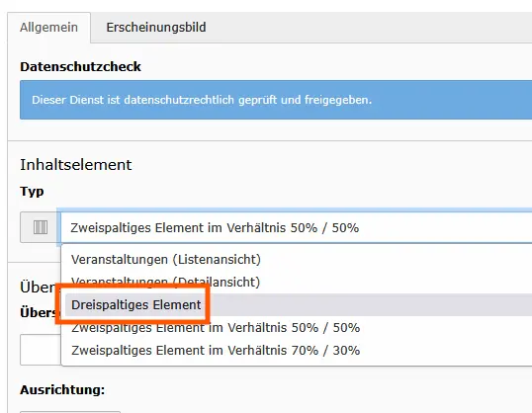Click the Ausrichtung: field label
The image size is (532, 413).
tap(62, 390)
